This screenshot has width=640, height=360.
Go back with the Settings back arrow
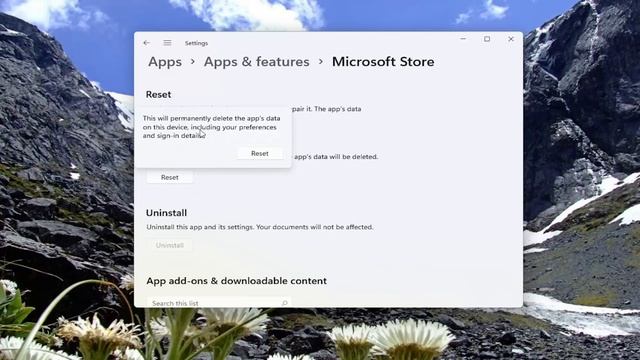point(147,43)
